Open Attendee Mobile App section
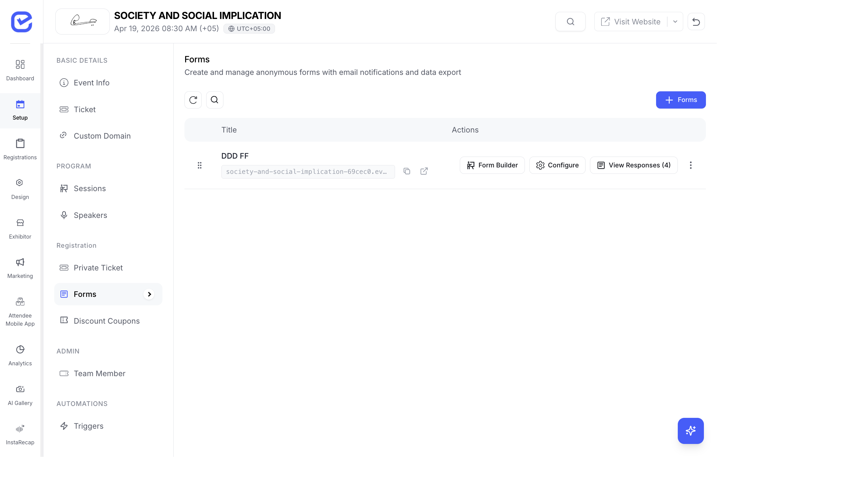The width and height of the screenshot is (868, 488). 20,312
